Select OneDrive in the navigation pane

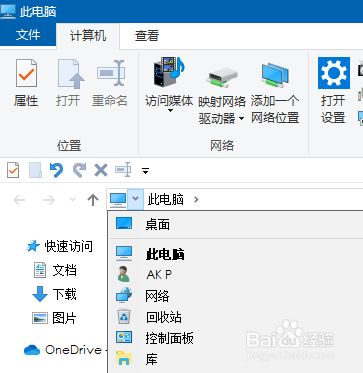click(x=73, y=350)
